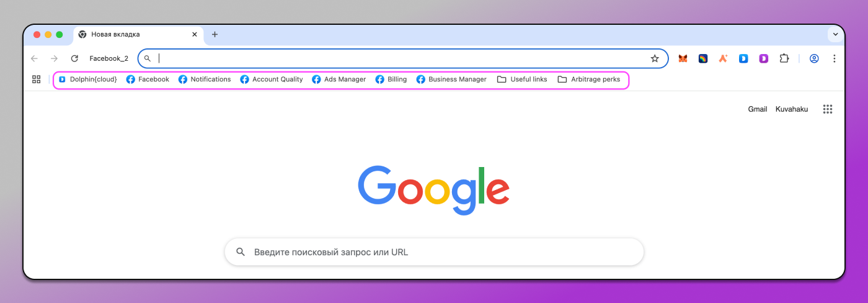The width and height of the screenshot is (868, 303).
Task: Click the Rainbow wallet extension icon
Action: (703, 58)
